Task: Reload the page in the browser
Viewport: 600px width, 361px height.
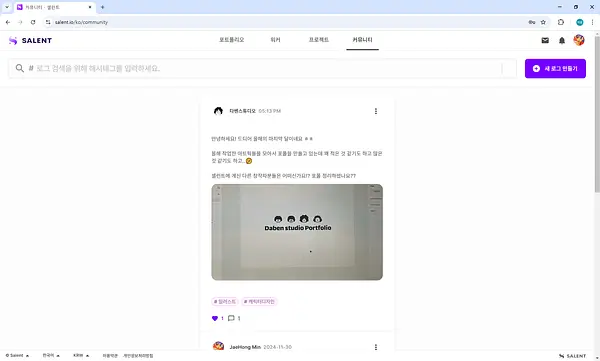Action: click(x=33, y=22)
